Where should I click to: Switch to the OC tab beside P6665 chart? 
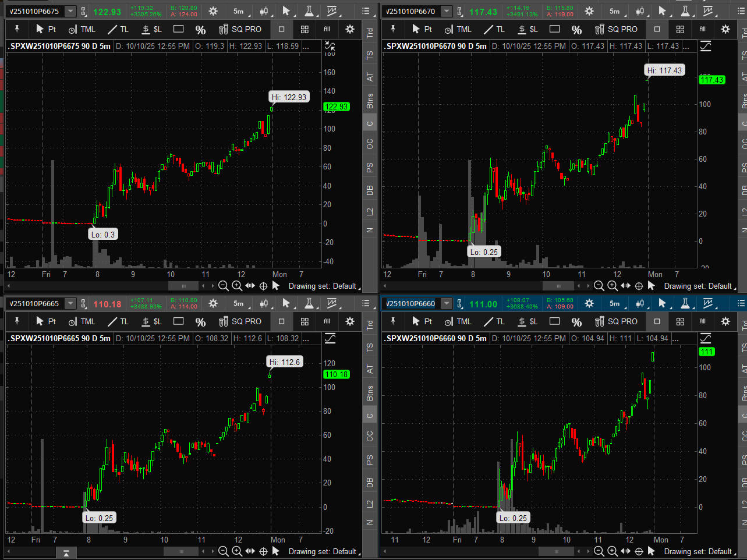coord(370,436)
